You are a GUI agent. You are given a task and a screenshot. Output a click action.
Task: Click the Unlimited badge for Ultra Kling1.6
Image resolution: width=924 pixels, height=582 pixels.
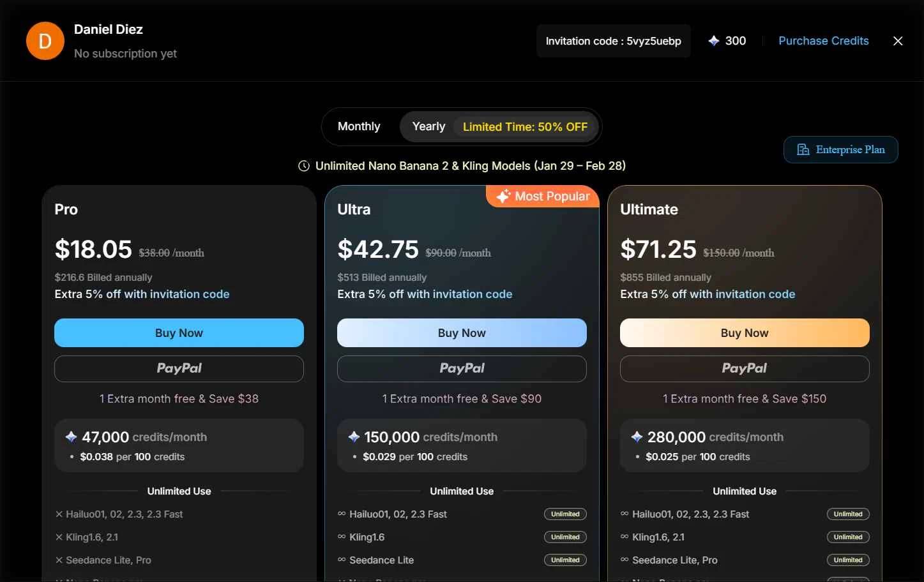[565, 537]
